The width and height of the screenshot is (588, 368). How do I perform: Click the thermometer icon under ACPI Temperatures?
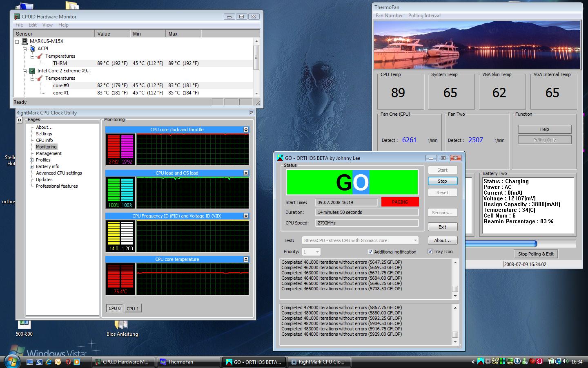tap(40, 56)
